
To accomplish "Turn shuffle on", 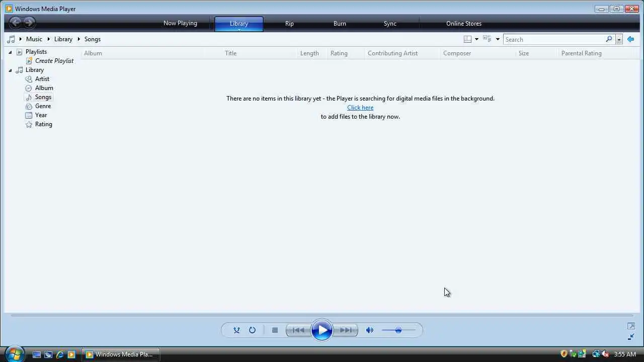I will coord(236,330).
